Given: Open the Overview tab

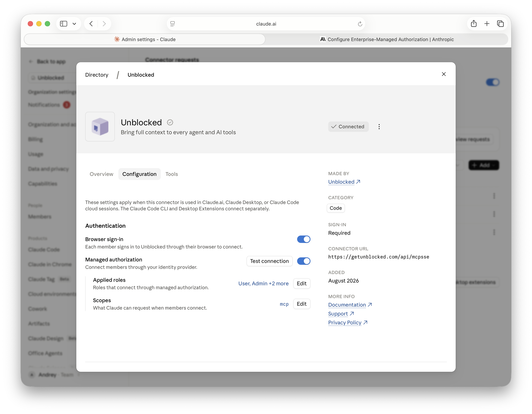Looking at the screenshot, I should [101, 174].
